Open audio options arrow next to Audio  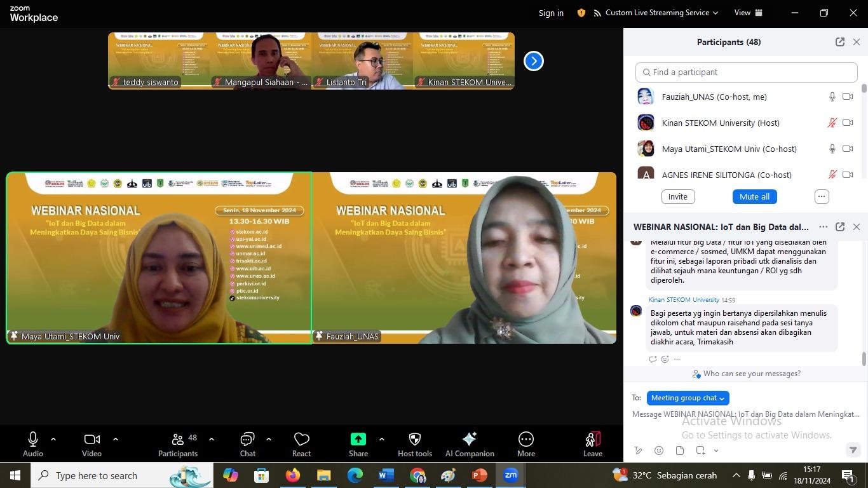coord(53,439)
